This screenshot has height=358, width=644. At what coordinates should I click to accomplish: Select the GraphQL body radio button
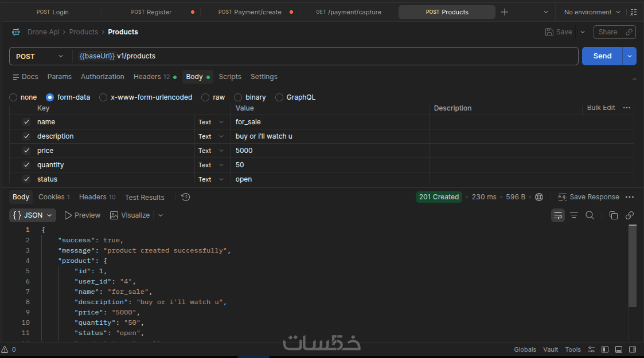coord(279,97)
